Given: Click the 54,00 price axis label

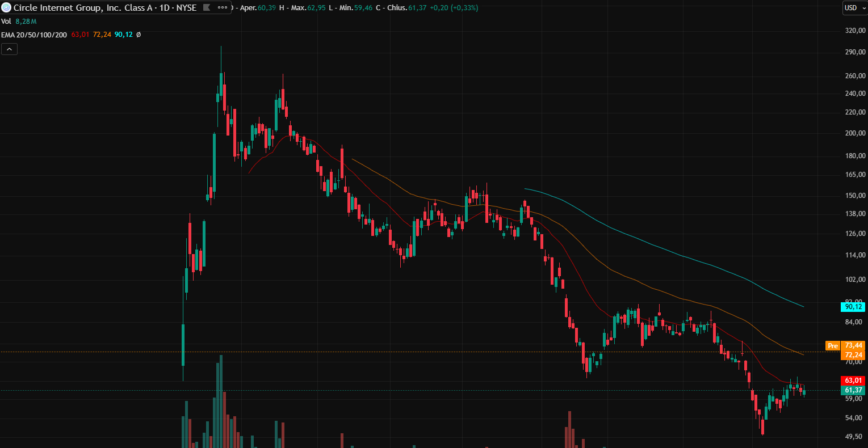Looking at the screenshot, I should click(855, 418).
